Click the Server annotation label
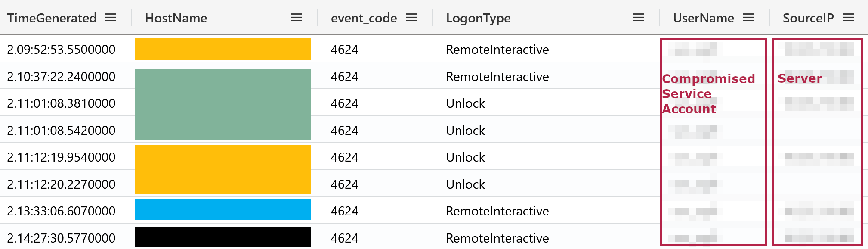The image size is (868, 249). (x=800, y=78)
